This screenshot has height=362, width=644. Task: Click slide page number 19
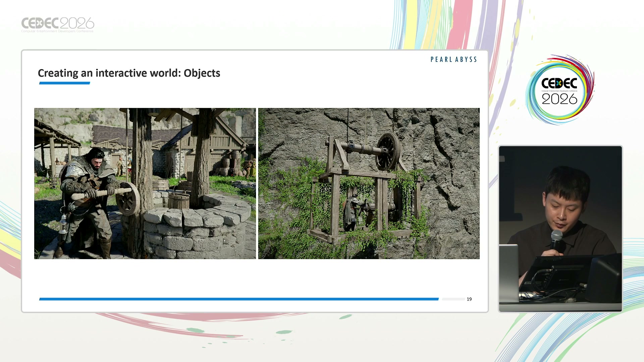(469, 299)
